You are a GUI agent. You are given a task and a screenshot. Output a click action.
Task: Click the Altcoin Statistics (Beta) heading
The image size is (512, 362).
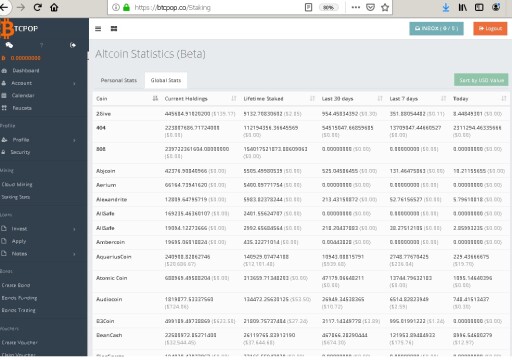(150, 54)
